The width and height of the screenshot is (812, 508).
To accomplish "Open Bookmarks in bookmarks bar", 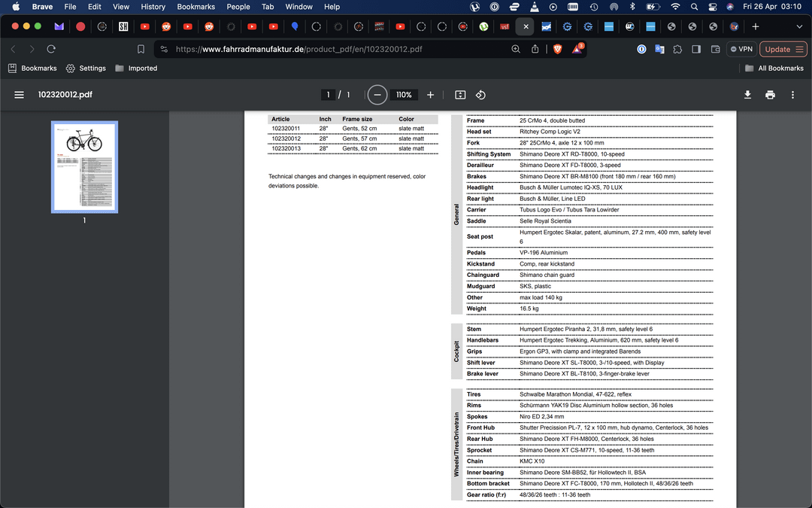I will [x=32, y=68].
